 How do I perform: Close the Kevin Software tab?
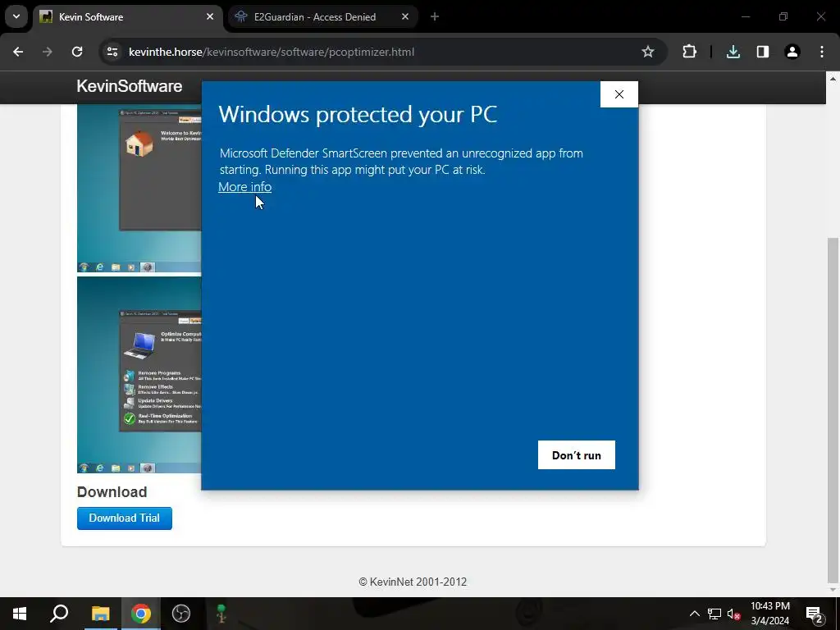pyautogui.click(x=210, y=17)
